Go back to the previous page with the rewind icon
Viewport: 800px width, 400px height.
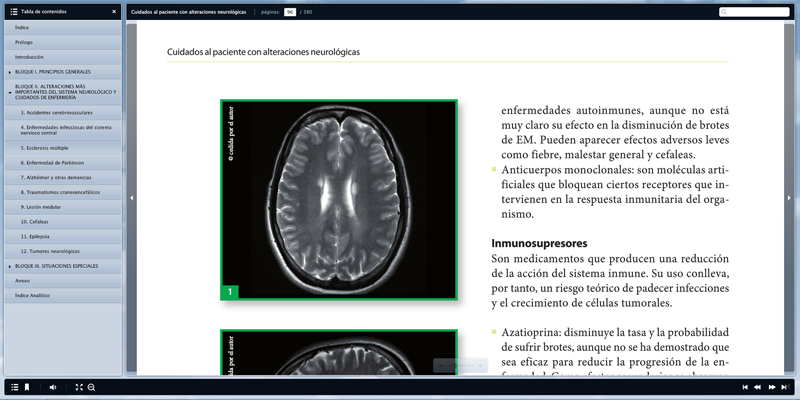pos(758,387)
